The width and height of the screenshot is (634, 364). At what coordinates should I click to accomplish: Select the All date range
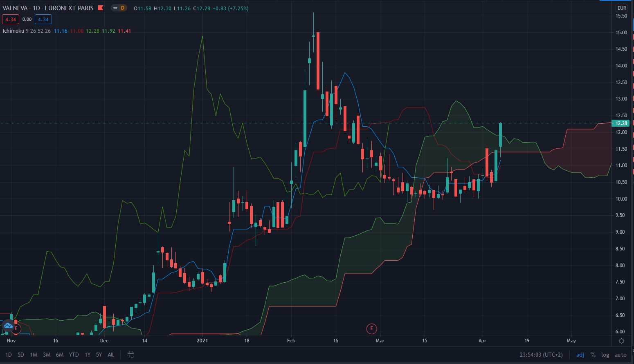pyautogui.click(x=110, y=355)
